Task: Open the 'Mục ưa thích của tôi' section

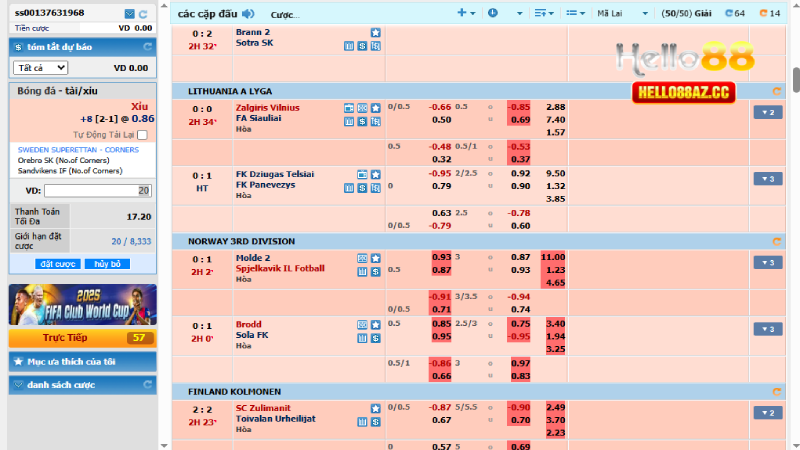Action: [x=82, y=361]
